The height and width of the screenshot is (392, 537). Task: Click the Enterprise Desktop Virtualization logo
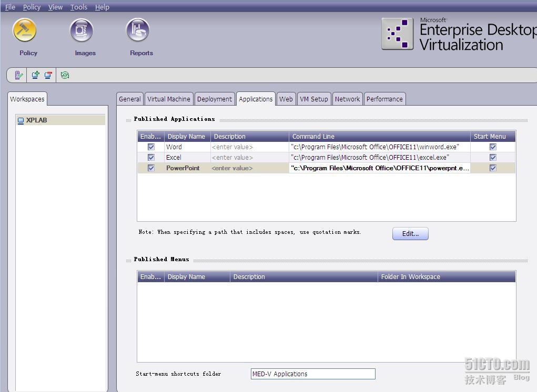click(397, 34)
